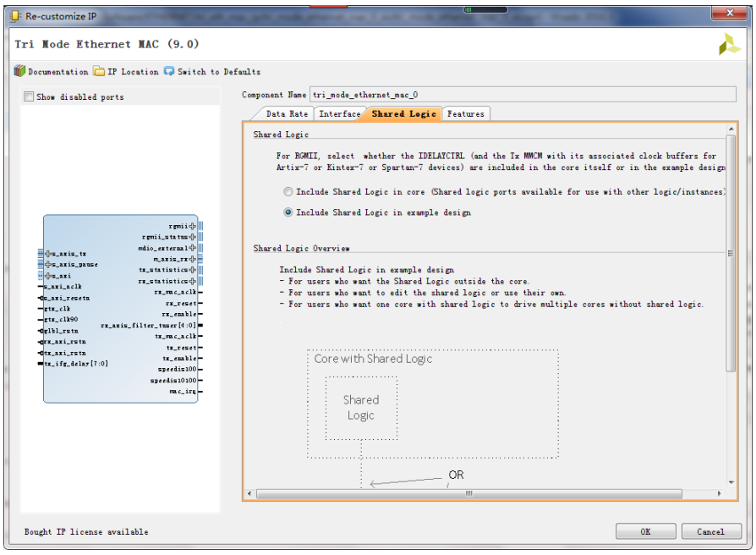Open the Documentation book icon
The height and width of the screenshot is (555, 756).
[19, 71]
